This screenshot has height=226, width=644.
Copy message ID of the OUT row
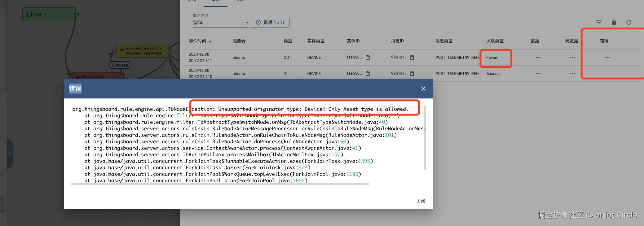pos(412,58)
